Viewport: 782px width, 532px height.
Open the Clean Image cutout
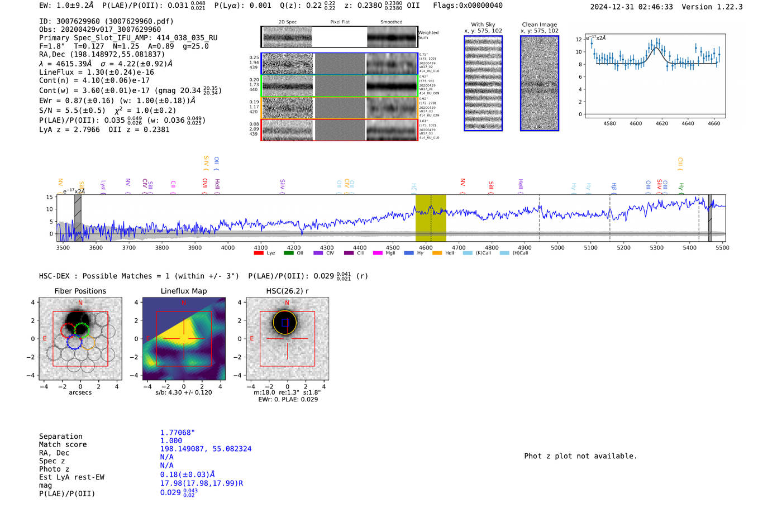coord(540,83)
